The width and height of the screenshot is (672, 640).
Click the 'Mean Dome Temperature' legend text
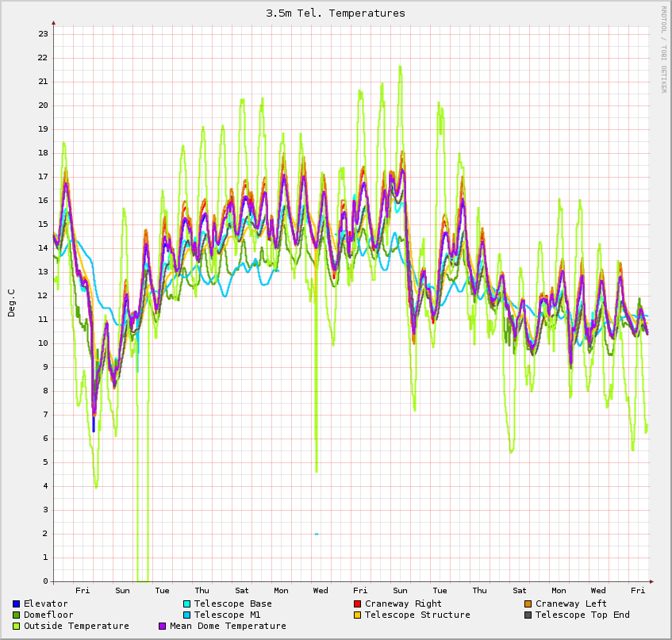click(228, 627)
